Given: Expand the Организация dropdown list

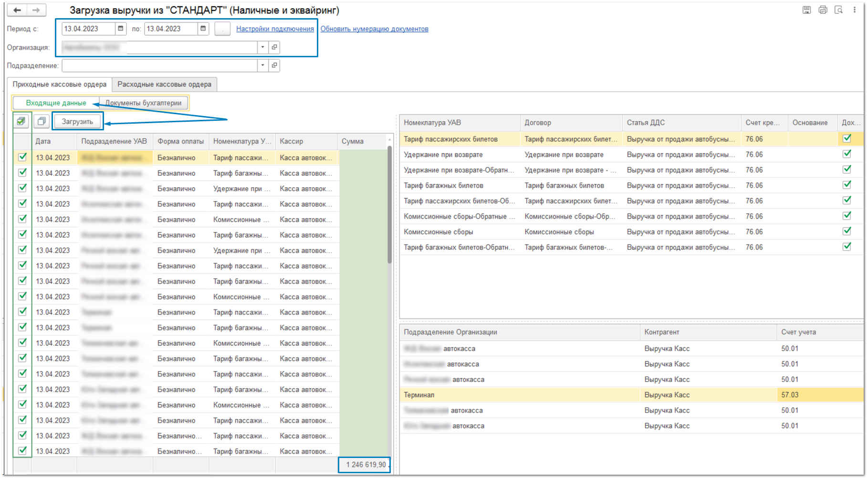Looking at the screenshot, I should tap(262, 47).
